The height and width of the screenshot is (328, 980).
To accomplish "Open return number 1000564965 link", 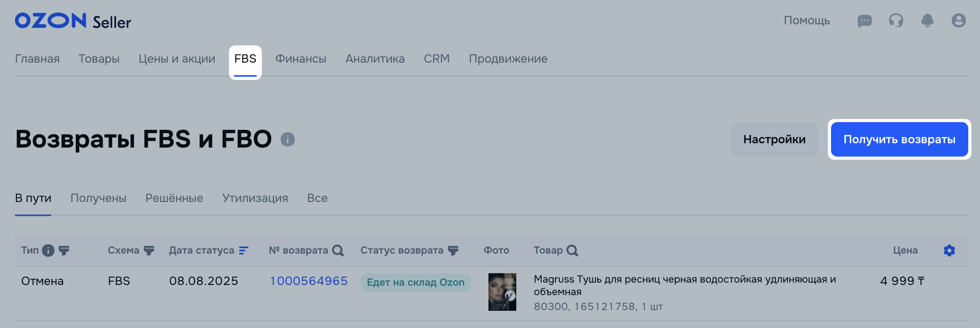I will tap(309, 281).
